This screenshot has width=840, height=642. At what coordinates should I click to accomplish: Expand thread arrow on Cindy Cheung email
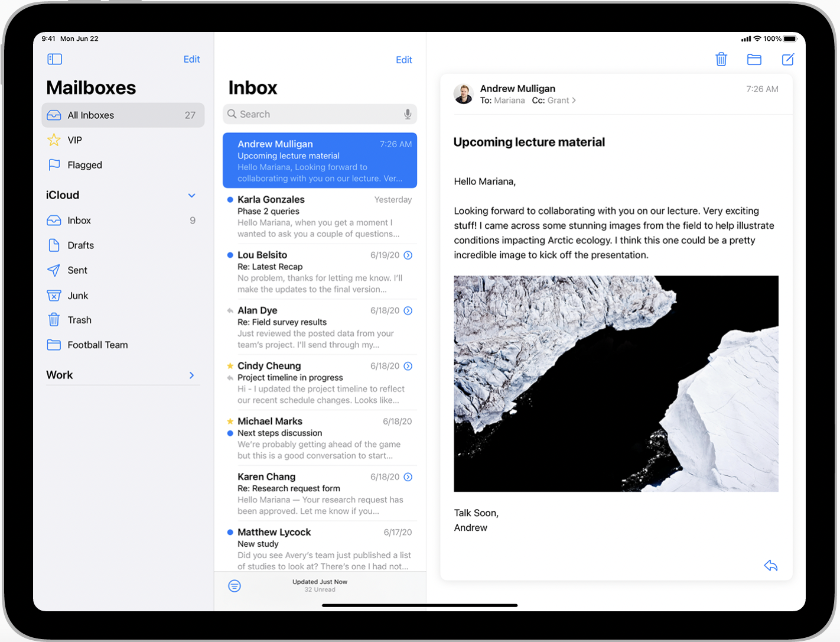(x=408, y=367)
